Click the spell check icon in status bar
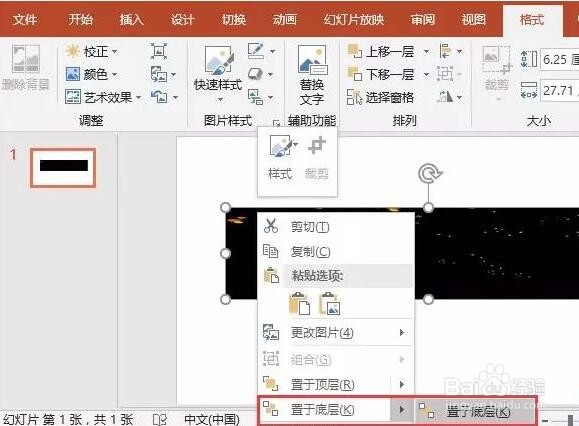Image resolution: width=579 pixels, height=426 pixels. [160, 419]
